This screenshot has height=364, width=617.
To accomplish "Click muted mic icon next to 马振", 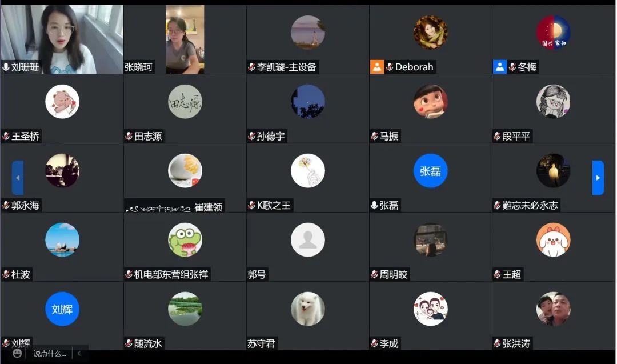I will coord(374,136).
